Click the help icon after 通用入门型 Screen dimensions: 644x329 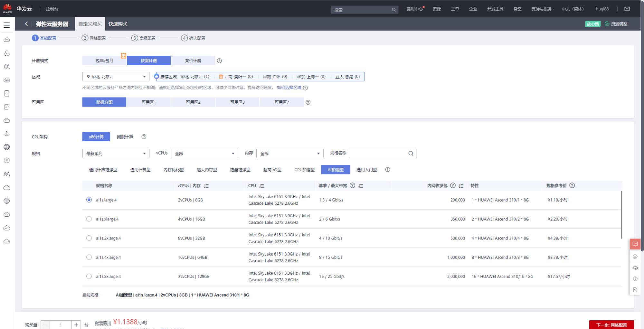click(x=388, y=170)
